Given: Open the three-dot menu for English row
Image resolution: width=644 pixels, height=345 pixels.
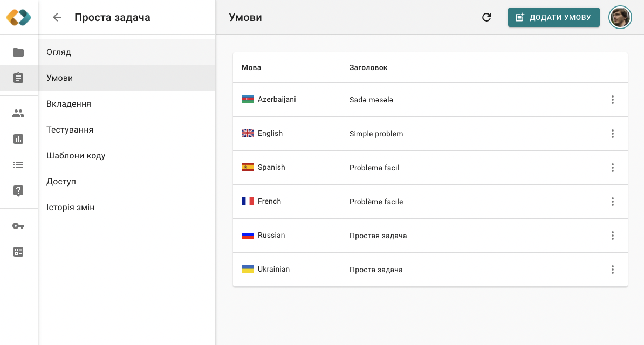Looking at the screenshot, I should (x=612, y=134).
